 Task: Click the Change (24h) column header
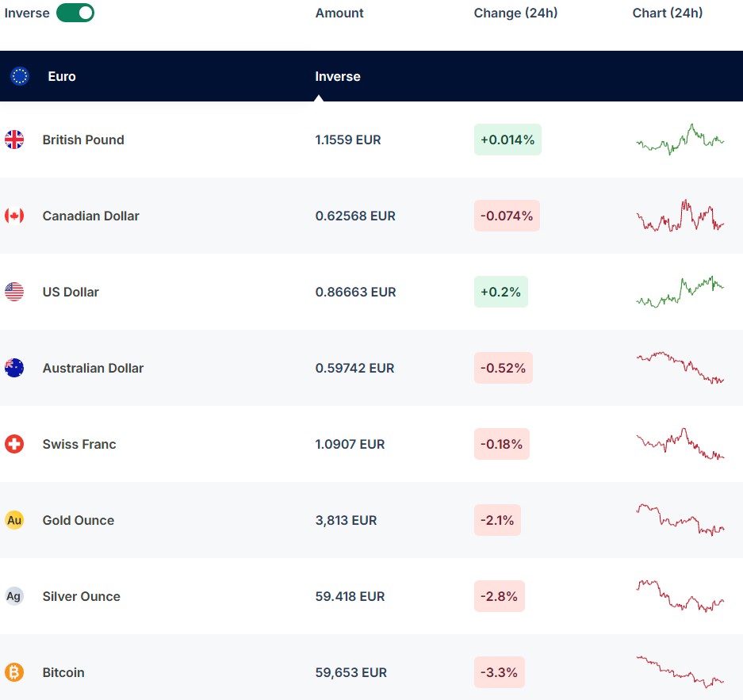[515, 13]
